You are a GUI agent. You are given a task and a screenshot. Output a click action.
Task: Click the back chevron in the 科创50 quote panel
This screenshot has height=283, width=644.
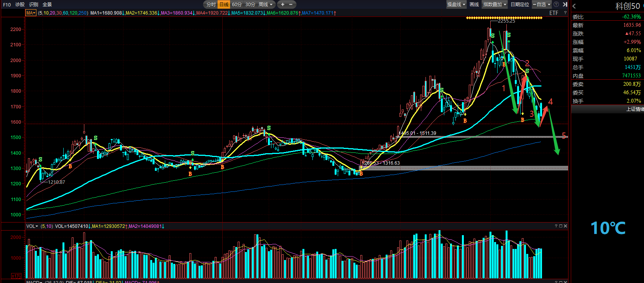(574, 6)
